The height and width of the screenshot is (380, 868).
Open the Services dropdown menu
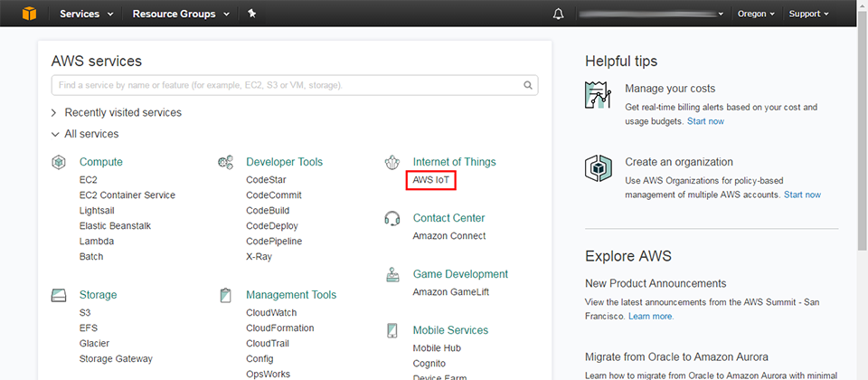pyautogui.click(x=87, y=14)
